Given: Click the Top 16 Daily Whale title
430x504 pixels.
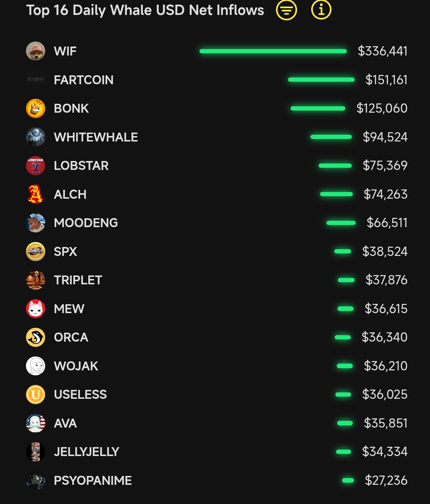Looking at the screenshot, I should click(x=145, y=10).
